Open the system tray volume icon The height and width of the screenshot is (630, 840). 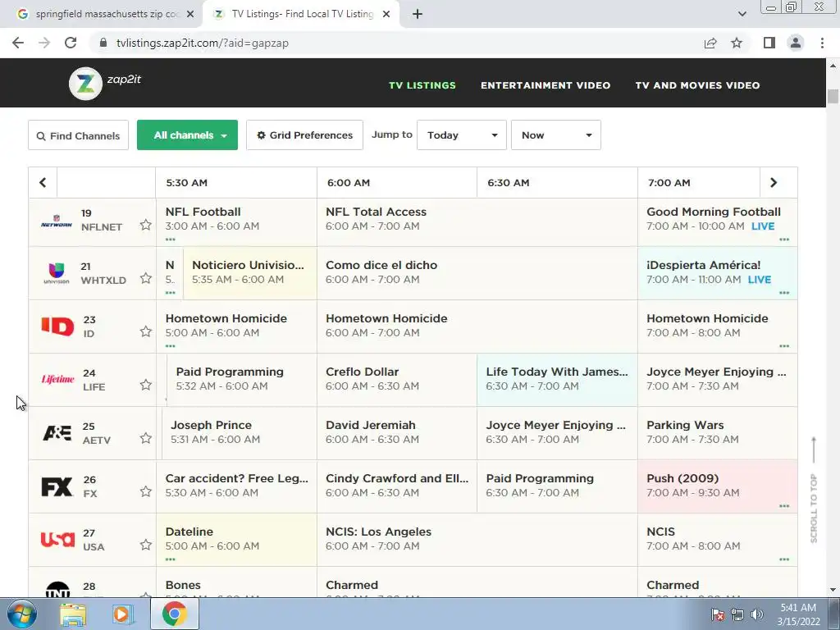coord(757,614)
